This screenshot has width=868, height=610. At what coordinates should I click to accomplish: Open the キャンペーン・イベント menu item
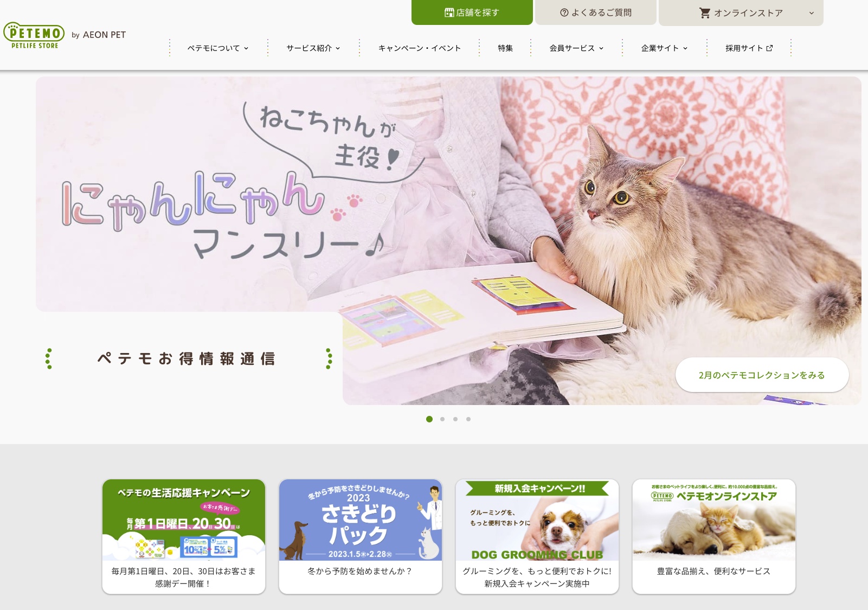coord(420,48)
